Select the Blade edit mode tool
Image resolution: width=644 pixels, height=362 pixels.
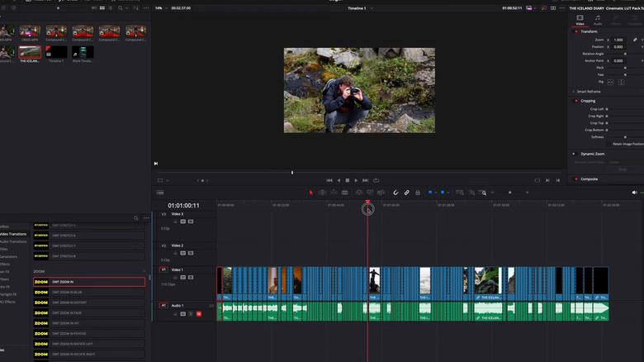pyautogui.click(x=344, y=193)
